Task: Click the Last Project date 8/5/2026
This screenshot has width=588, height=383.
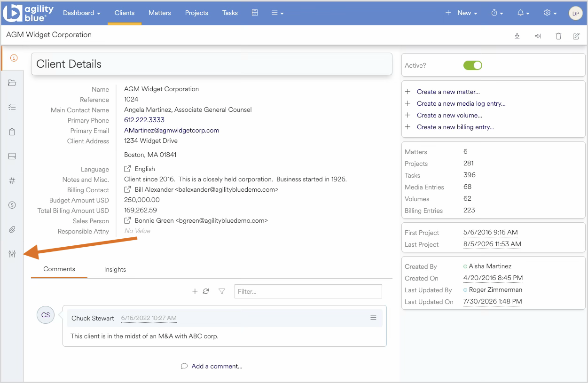Action: tap(492, 244)
